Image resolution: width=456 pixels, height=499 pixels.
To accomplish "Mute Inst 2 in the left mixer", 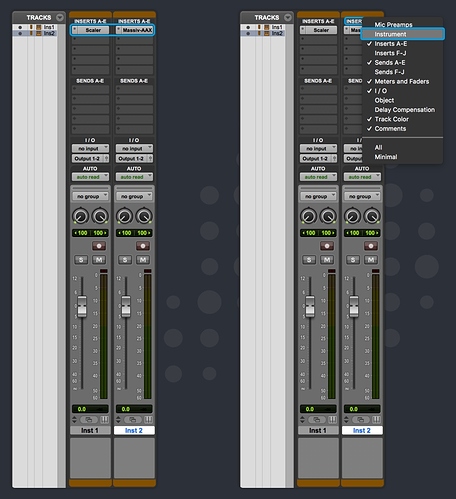I will coord(143,260).
